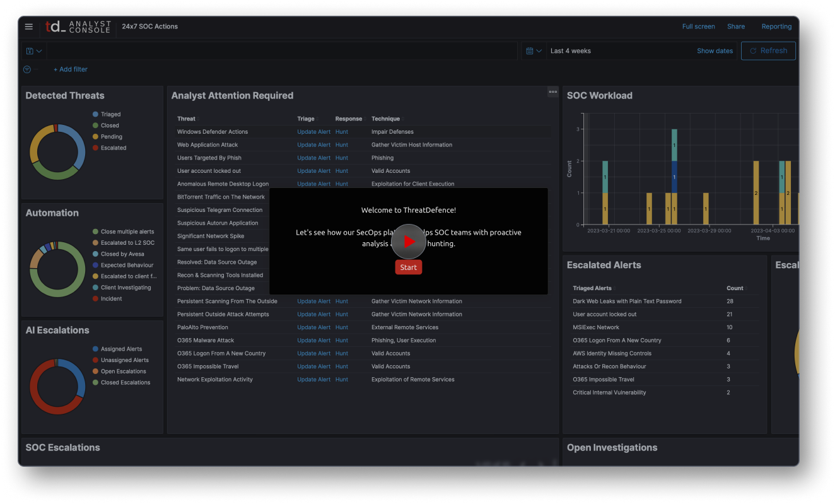
Task: Expand Show dates in the time picker
Action: pyautogui.click(x=714, y=50)
